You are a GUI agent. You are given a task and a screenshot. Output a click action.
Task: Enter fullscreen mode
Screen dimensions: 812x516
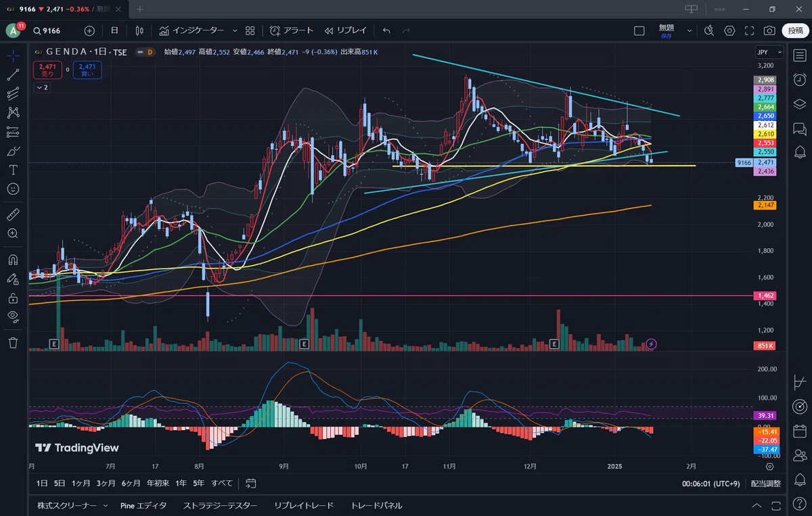tap(749, 30)
